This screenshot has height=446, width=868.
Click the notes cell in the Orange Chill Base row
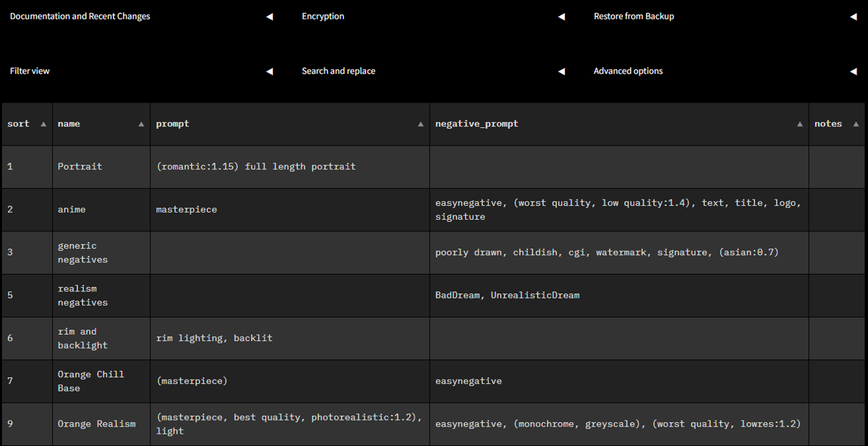(837, 381)
